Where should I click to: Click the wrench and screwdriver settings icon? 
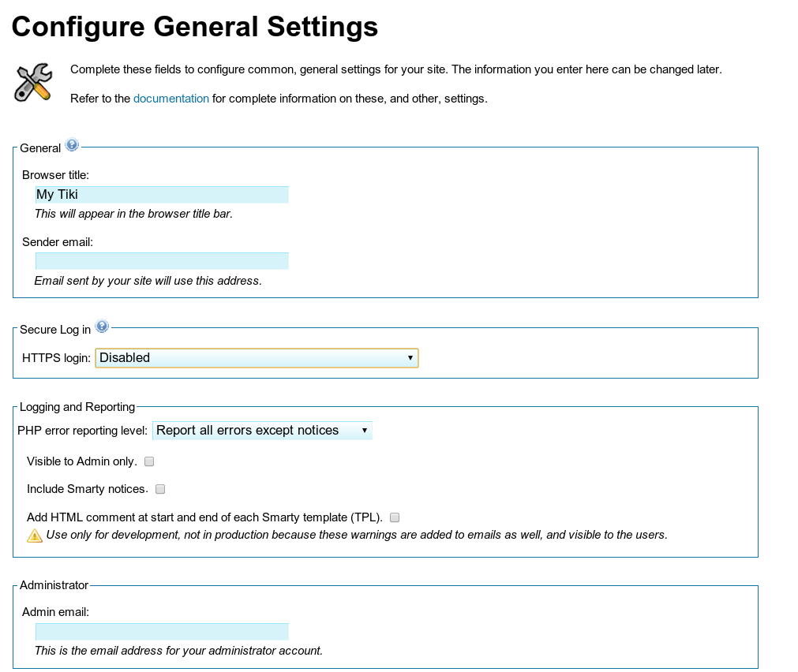[x=33, y=83]
